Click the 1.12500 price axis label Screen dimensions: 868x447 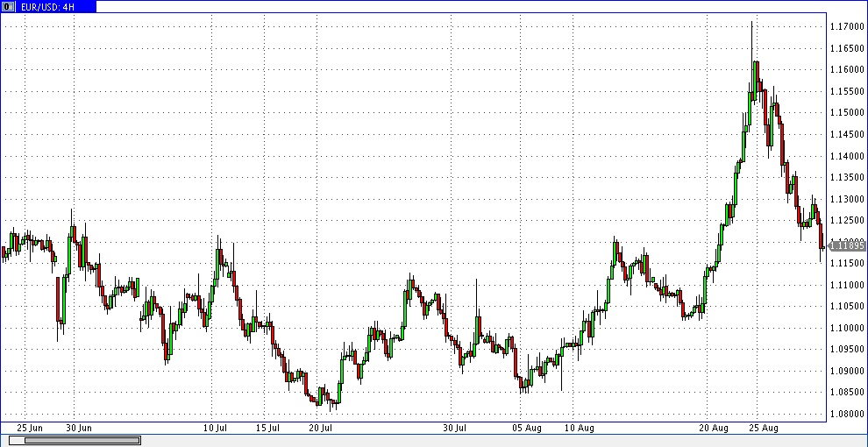(x=847, y=220)
